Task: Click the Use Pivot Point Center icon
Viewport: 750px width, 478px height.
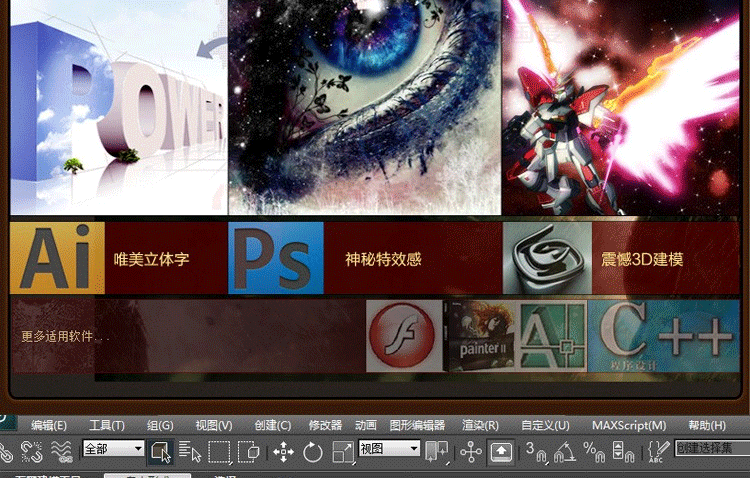Action: point(437,451)
